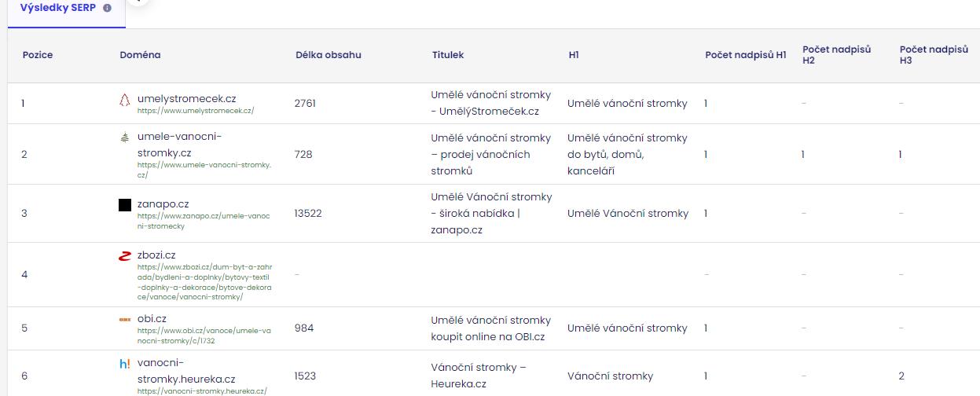The width and height of the screenshot is (980, 396).
Task: Open the Výsledky SERP tab
Action: point(58,8)
